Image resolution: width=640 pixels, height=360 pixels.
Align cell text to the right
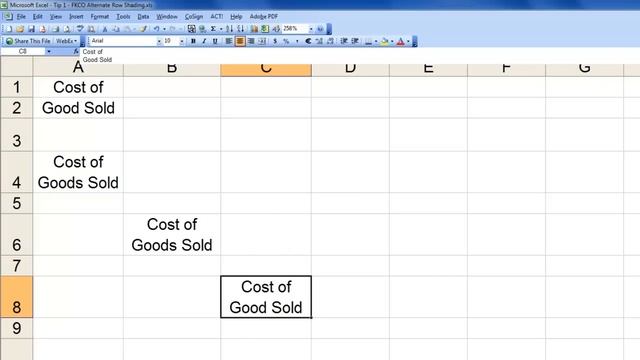pyautogui.click(x=251, y=41)
